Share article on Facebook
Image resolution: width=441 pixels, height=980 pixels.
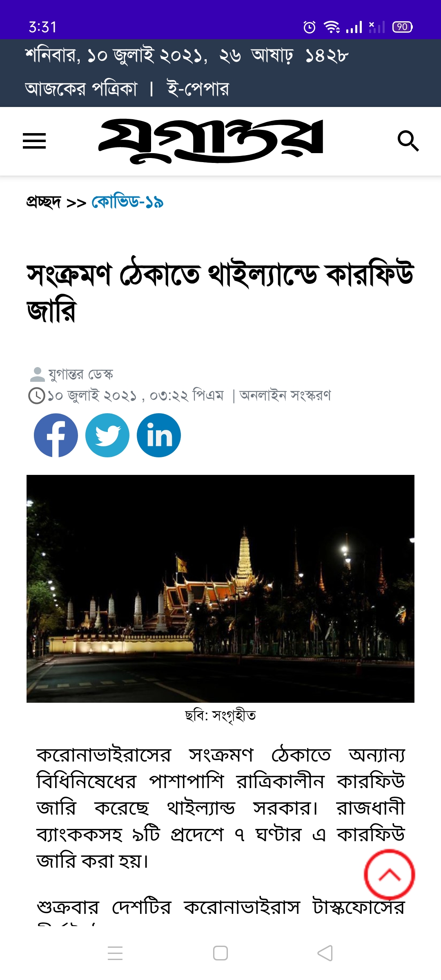tap(56, 435)
